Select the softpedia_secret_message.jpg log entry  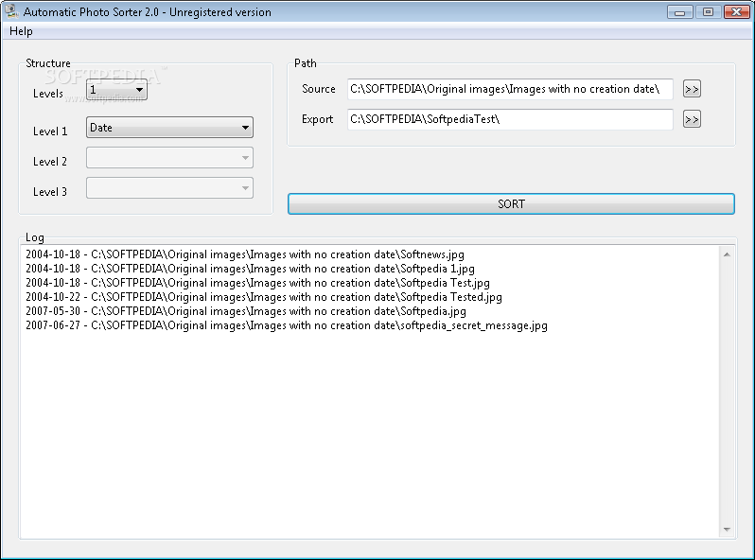pyautogui.click(x=286, y=325)
